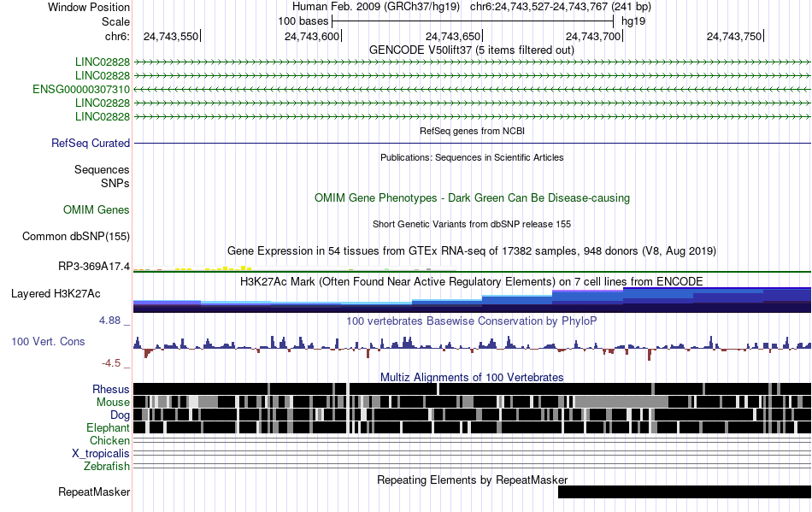The height and width of the screenshot is (512, 812).
Task: Click the 4.88 PhyloP upper limit value
Action: point(109,321)
